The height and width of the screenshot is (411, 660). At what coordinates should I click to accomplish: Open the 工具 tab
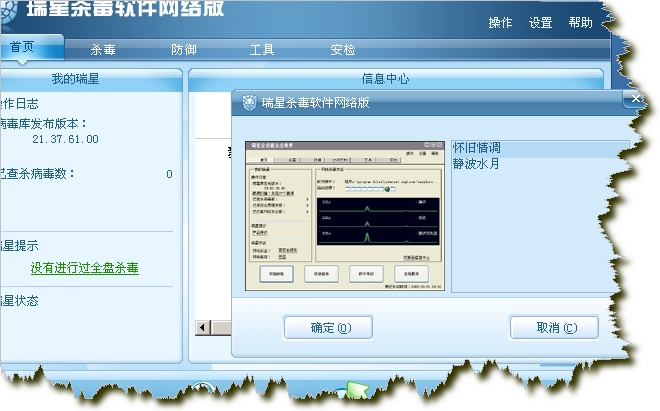pyautogui.click(x=262, y=50)
